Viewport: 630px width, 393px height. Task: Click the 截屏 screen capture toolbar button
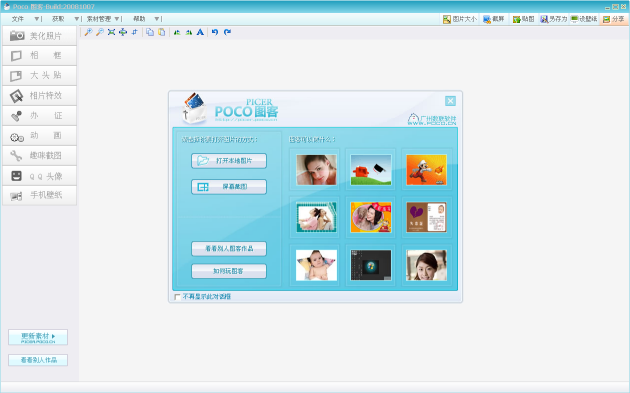pyautogui.click(x=494, y=19)
